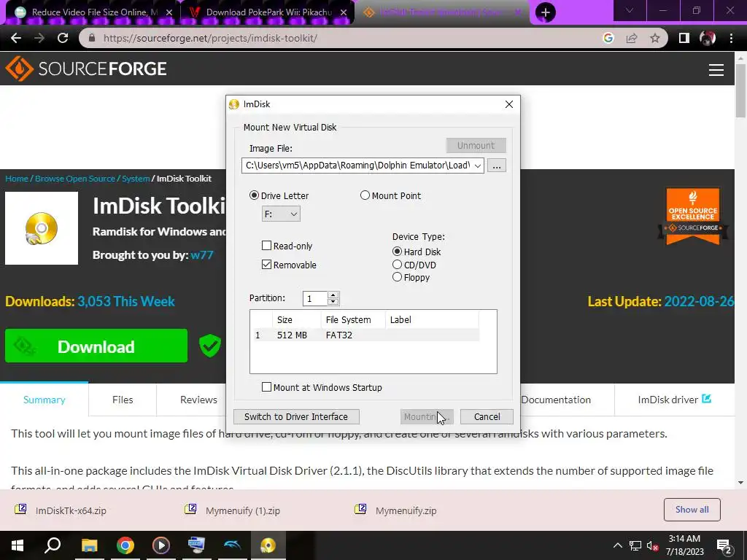Screen dimensions: 747x560
Task: Open Windows Start menu
Action: point(18,545)
